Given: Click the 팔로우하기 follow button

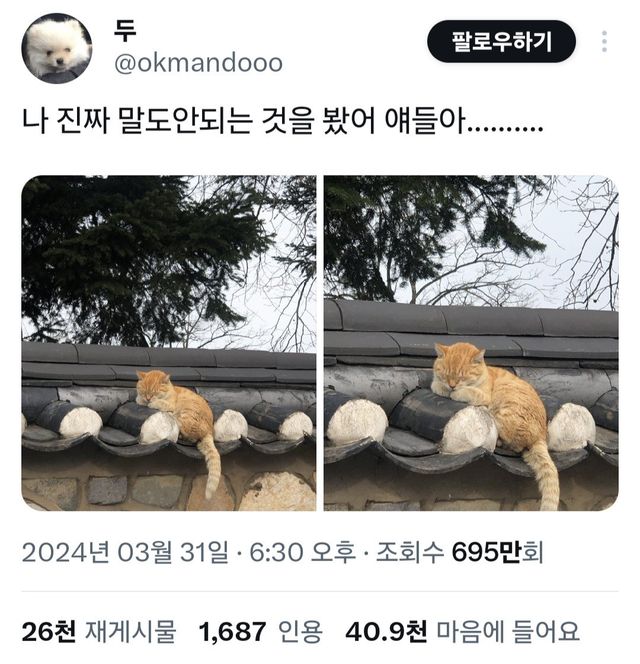Looking at the screenshot, I should pyautogui.click(x=501, y=42).
